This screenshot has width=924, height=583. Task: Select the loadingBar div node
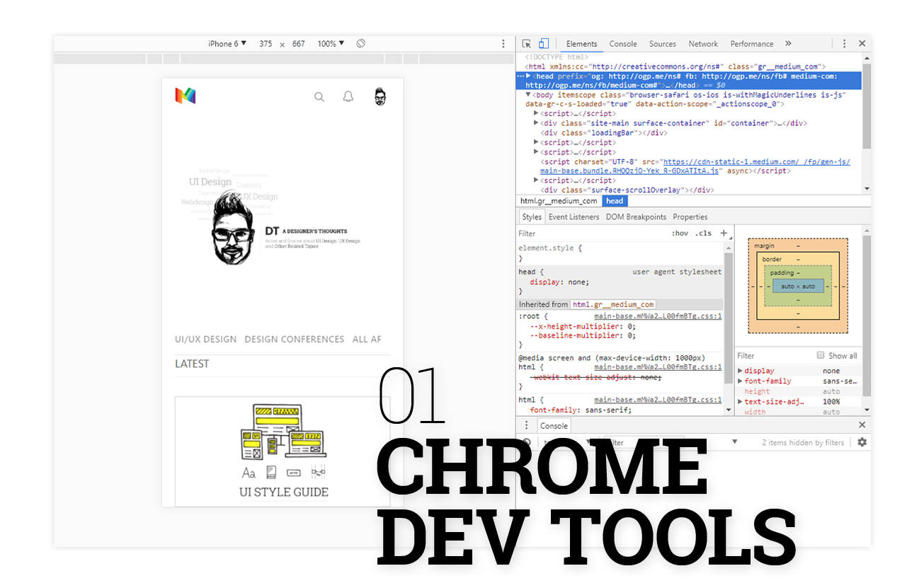tap(603, 133)
